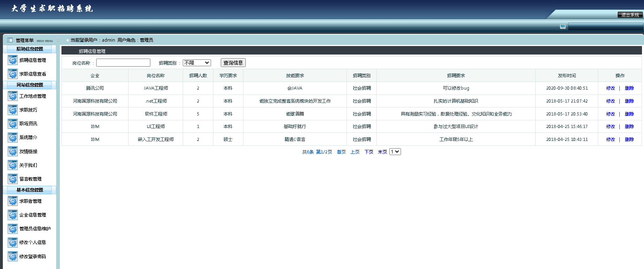Click the gear icon beside 职场资讯
Screen dimensions: 644x269
[x=13, y=124]
